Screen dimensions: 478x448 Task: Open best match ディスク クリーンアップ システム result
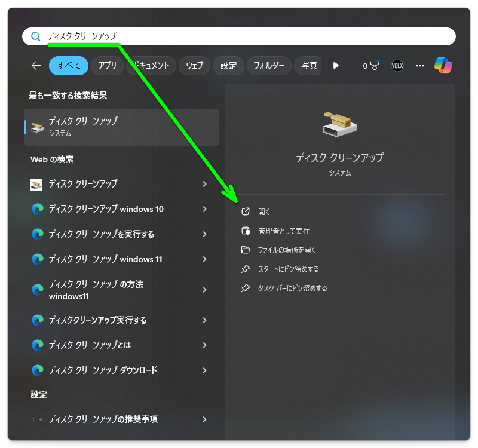pyautogui.click(x=121, y=127)
